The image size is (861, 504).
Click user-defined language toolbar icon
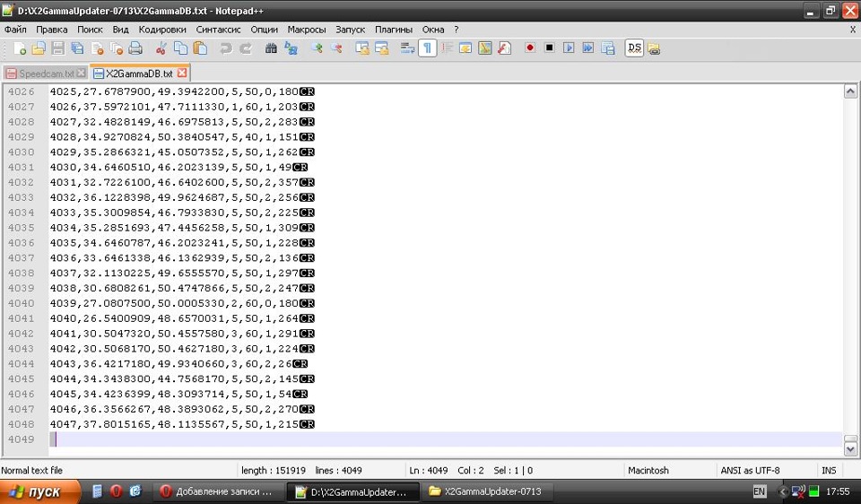click(x=465, y=48)
